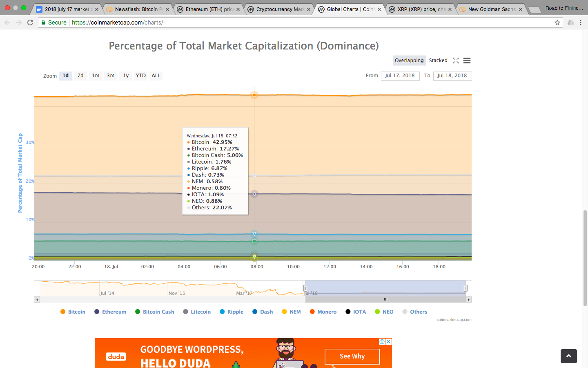Screen dimensions: 588x368
Task: Click the scroll-to-top arrow button
Action: (x=569, y=356)
